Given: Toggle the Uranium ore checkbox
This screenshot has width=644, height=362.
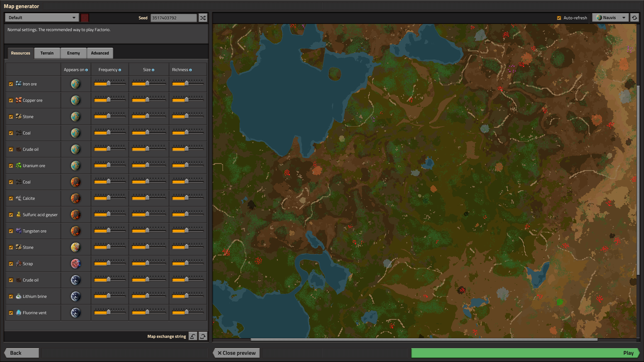Looking at the screenshot, I should tap(11, 166).
